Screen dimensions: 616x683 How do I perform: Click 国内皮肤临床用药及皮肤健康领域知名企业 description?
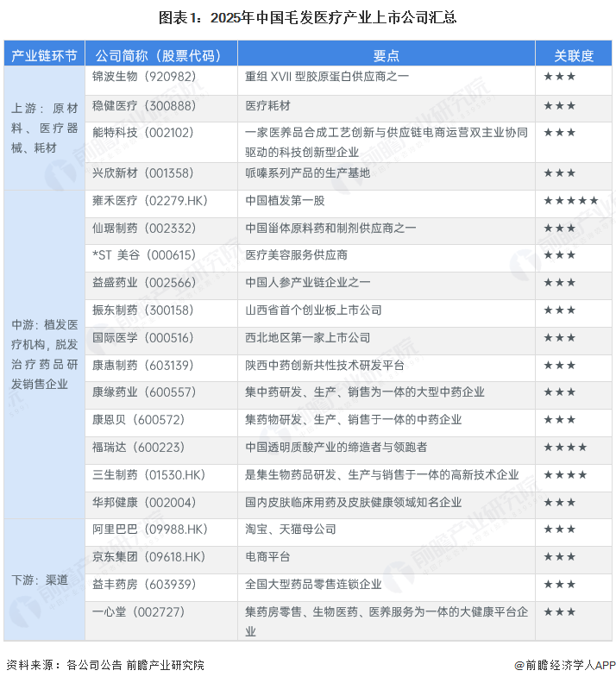353,502
